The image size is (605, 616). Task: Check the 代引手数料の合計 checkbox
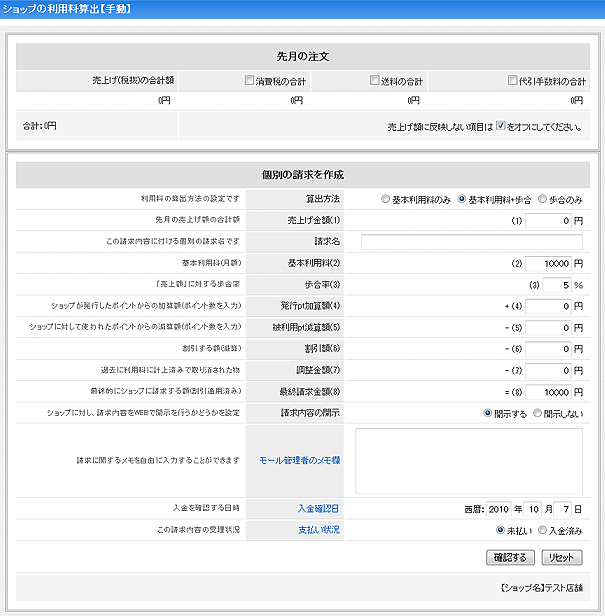512,81
